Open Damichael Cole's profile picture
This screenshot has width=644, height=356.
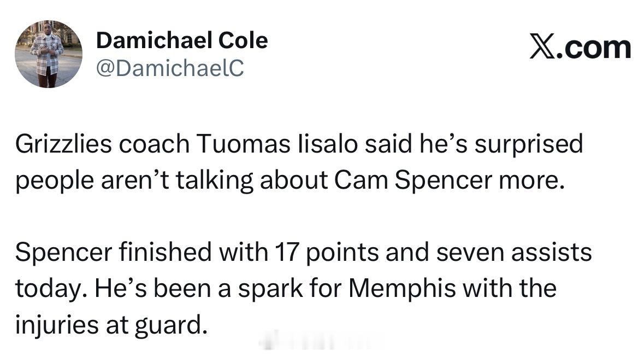[49, 54]
